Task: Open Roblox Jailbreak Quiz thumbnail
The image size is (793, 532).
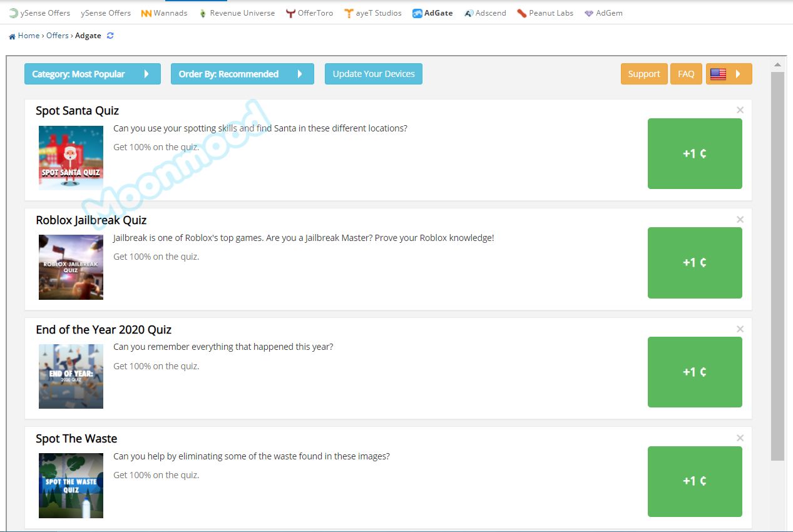Action: click(x=71, y=267)
